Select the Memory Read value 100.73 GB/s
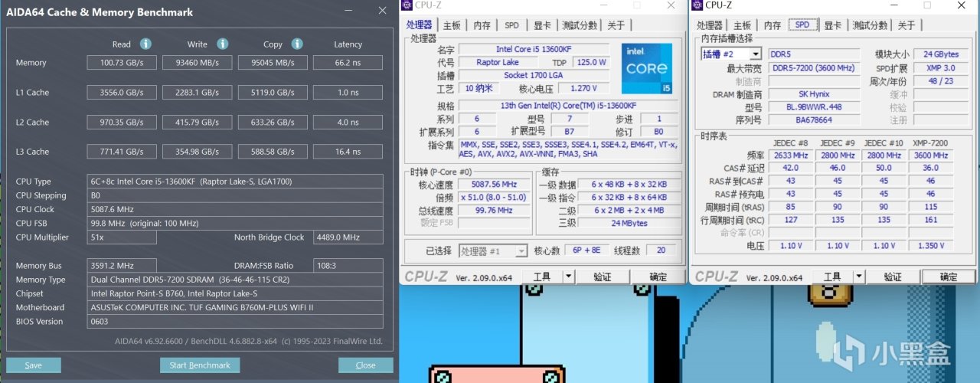Screen dimensions: 980x383 [121, 63]
